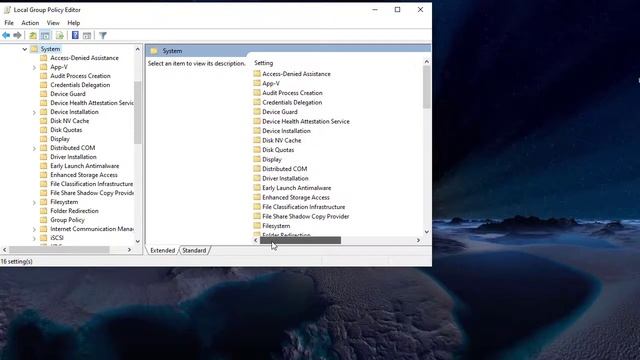640x360 pixels.
Task: Click the Export List toolbar icon
Action: point(60,36)
